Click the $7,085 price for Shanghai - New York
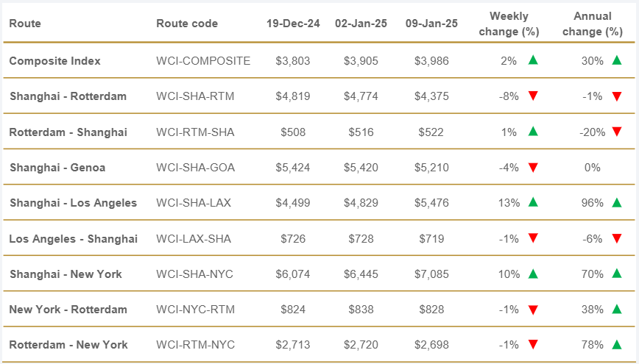This screenshot has height=364, width=639. (x=431, y=274)
